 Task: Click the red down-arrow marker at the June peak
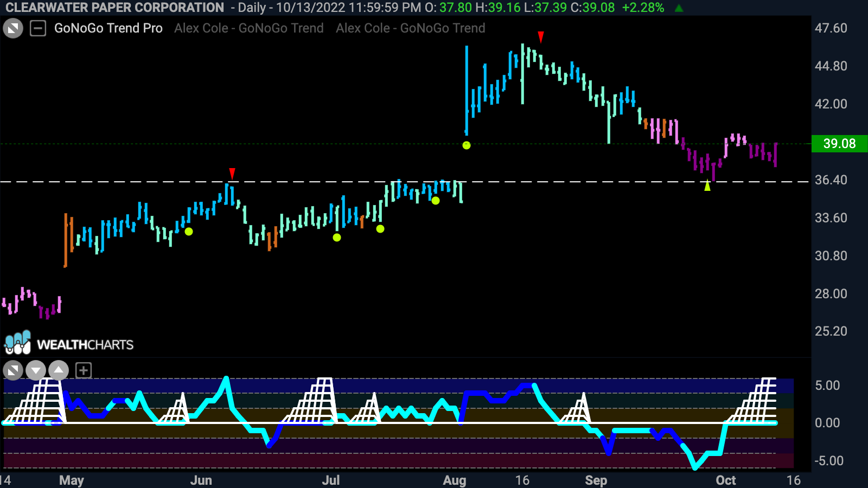pos(232,174)
